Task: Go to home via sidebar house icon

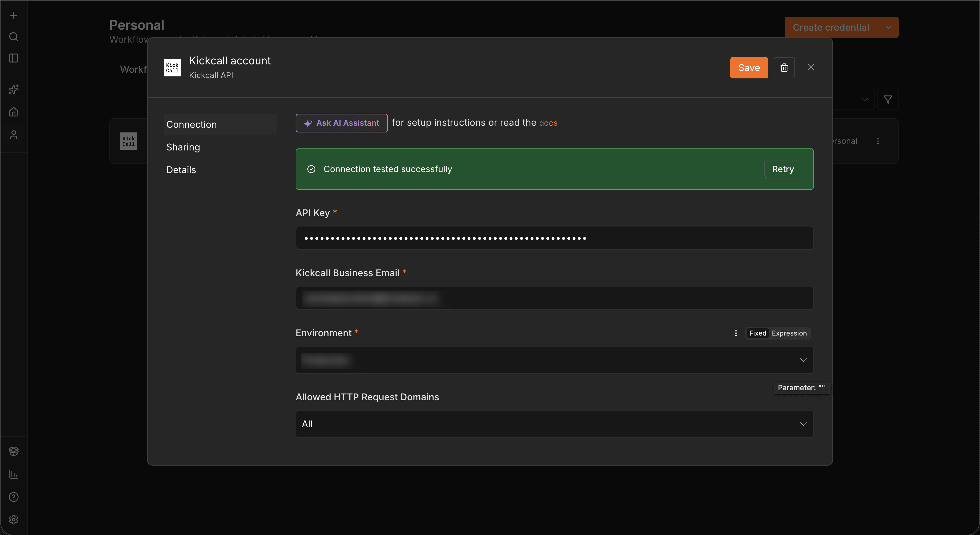Action: (14, 112)
